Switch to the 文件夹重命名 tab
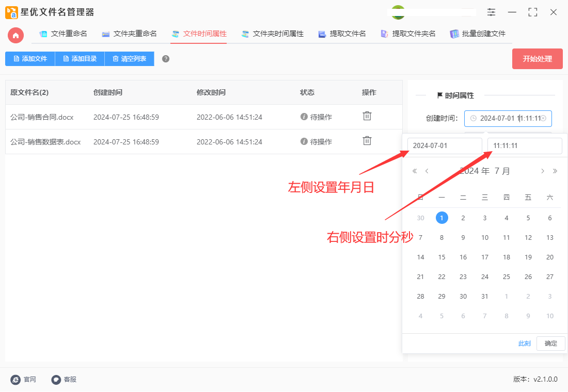 pyautogui.click(x=129, y=34)
